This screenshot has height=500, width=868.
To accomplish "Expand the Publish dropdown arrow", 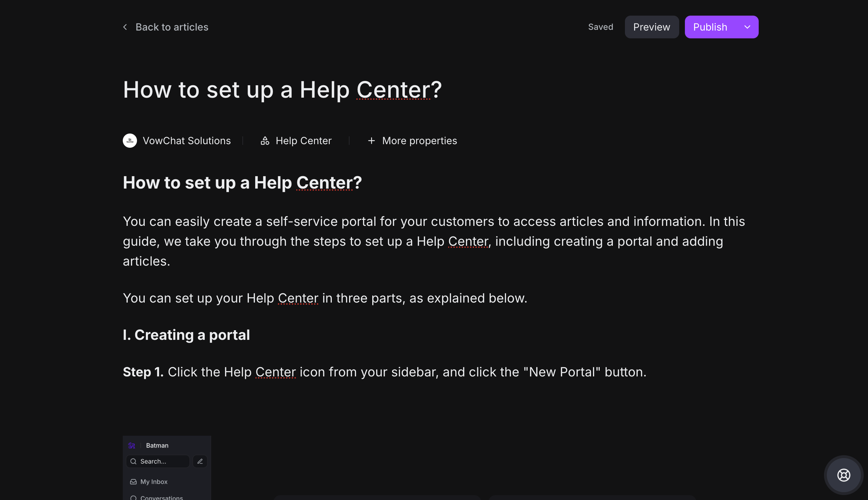I will pyautogui.click(x=747, y=27).
